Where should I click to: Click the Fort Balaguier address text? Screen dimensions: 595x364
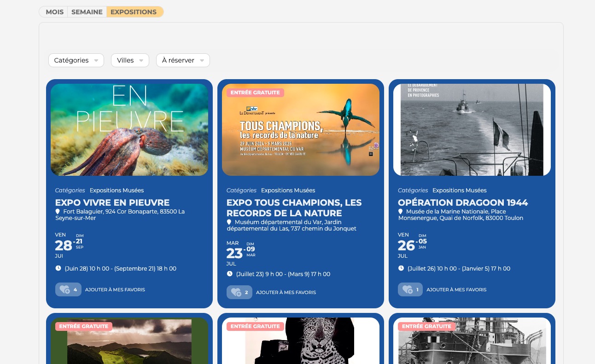coord(120,215)
